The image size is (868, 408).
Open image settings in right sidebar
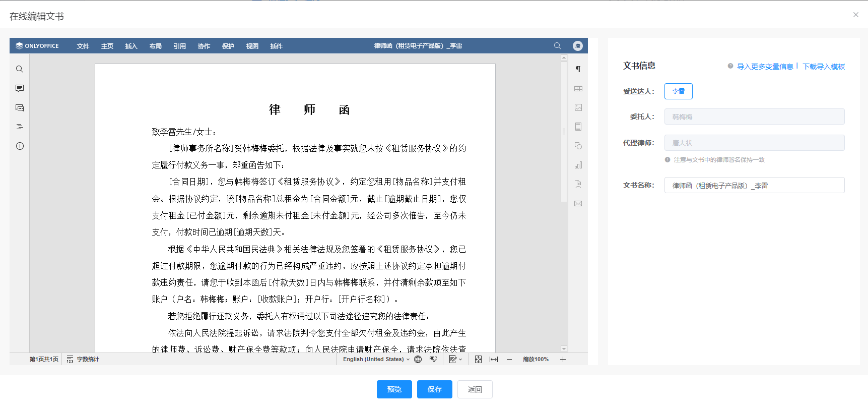coord(578,107)
